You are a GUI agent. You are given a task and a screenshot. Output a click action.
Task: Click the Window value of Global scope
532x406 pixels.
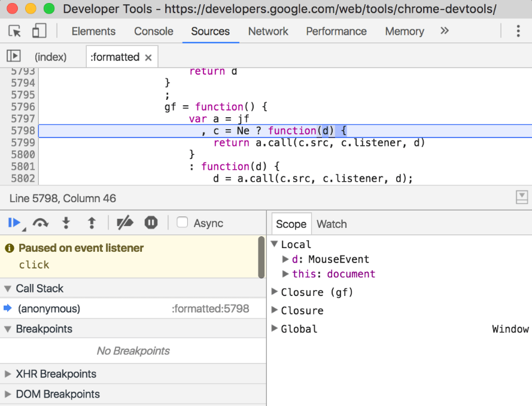(x=510, y=329)
